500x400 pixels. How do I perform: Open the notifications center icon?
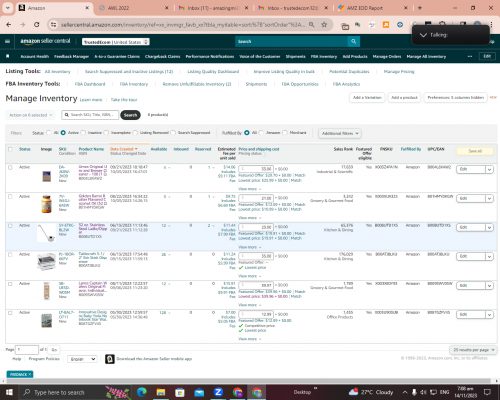click(x=487, y=392)
